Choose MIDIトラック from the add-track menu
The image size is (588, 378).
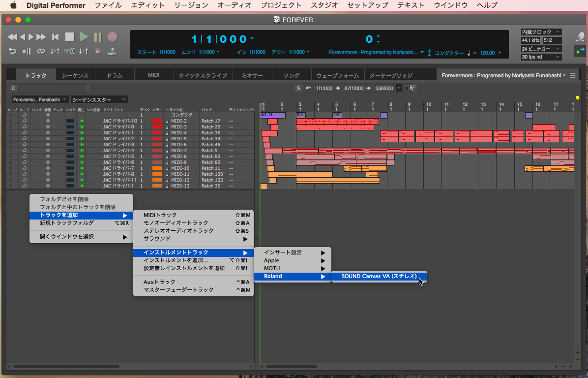click(194, 215)
